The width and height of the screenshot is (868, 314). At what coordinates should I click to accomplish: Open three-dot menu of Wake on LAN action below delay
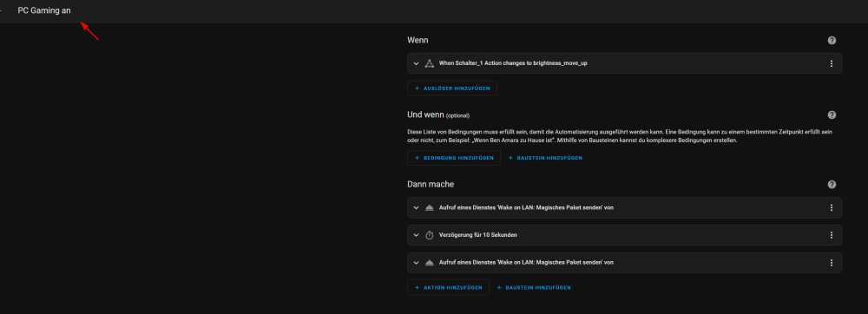click(x=831, y=263)
